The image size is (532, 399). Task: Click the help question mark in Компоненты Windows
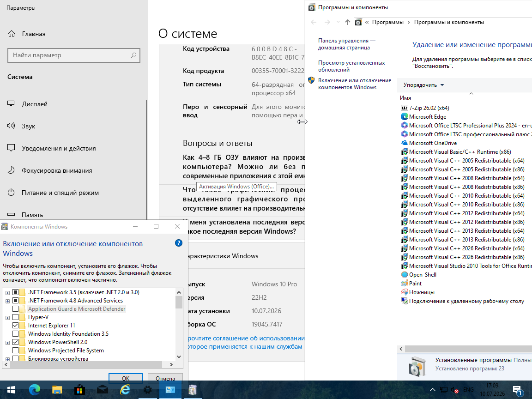(179, 243)
